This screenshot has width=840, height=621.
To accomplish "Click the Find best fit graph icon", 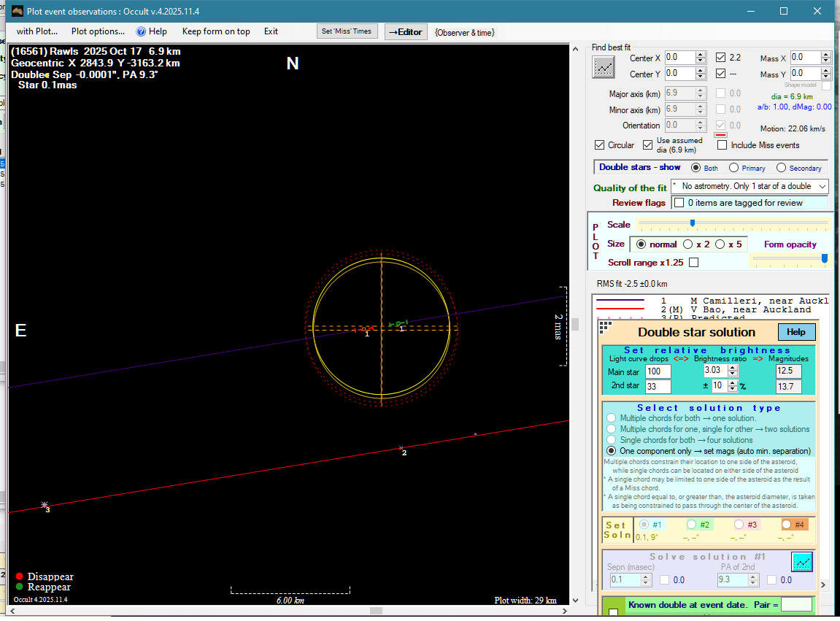I will tap(604, 67).
